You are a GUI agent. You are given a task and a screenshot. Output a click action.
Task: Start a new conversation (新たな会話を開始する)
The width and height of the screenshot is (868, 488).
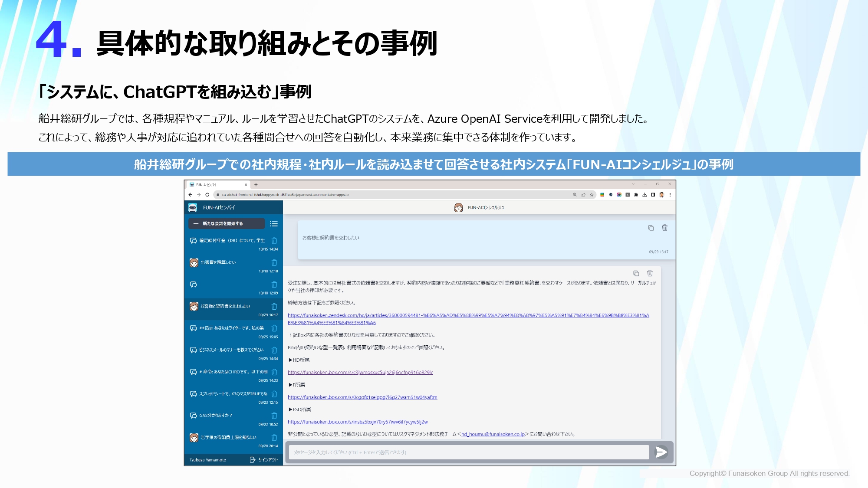coord(227,224)
